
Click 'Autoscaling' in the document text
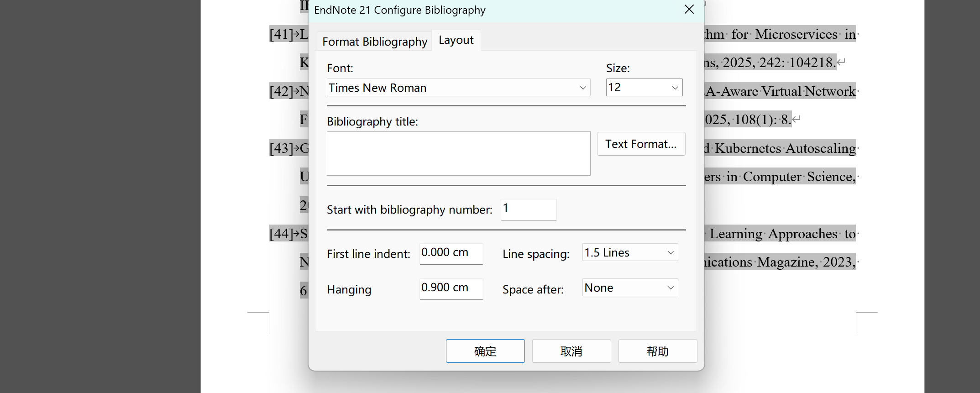[821, 148]
